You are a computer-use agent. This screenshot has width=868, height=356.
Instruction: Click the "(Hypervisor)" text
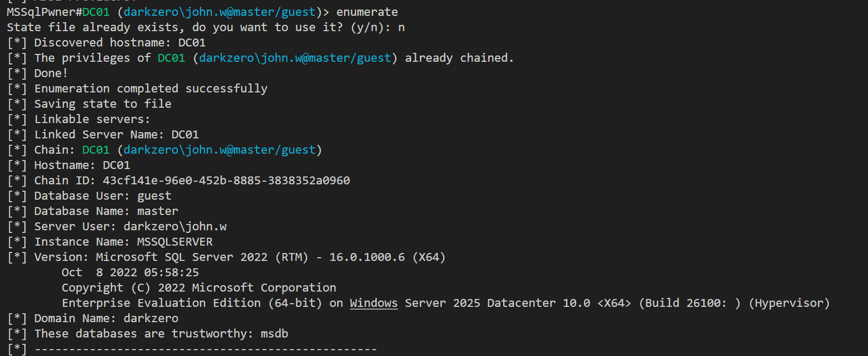click(789, 303)
